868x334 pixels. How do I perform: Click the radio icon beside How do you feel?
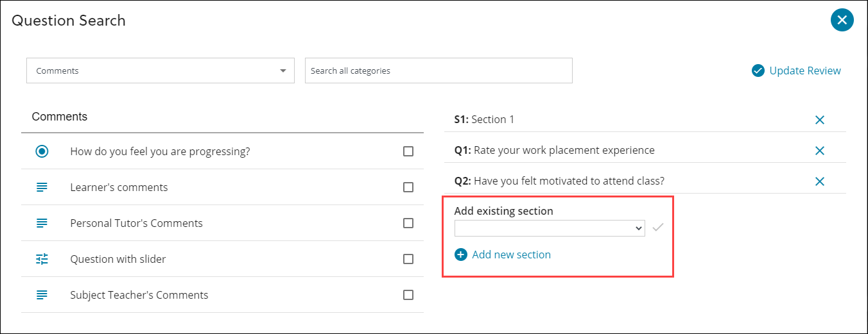(42, 151)
